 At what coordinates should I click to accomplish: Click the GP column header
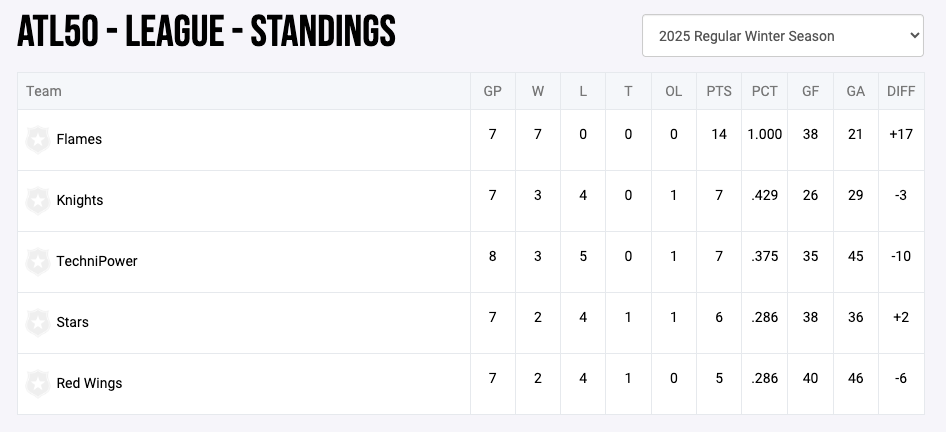pyautogui.click(x=492, y=91)
